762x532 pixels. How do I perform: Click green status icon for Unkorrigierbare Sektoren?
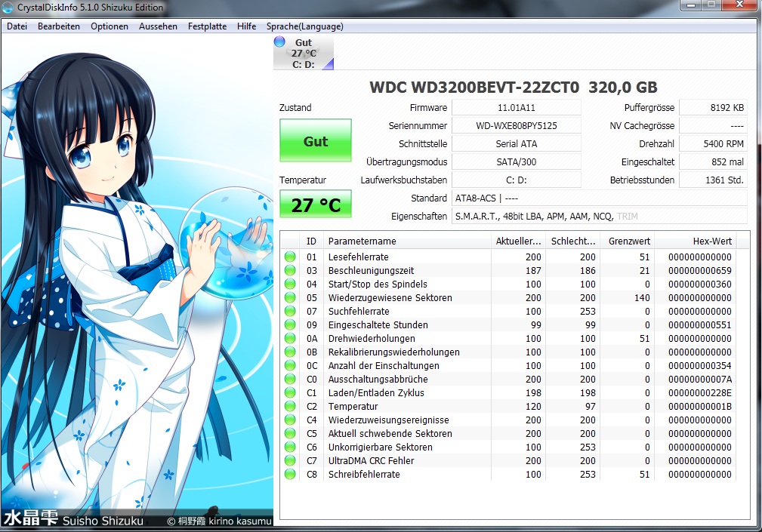point(290,447)
